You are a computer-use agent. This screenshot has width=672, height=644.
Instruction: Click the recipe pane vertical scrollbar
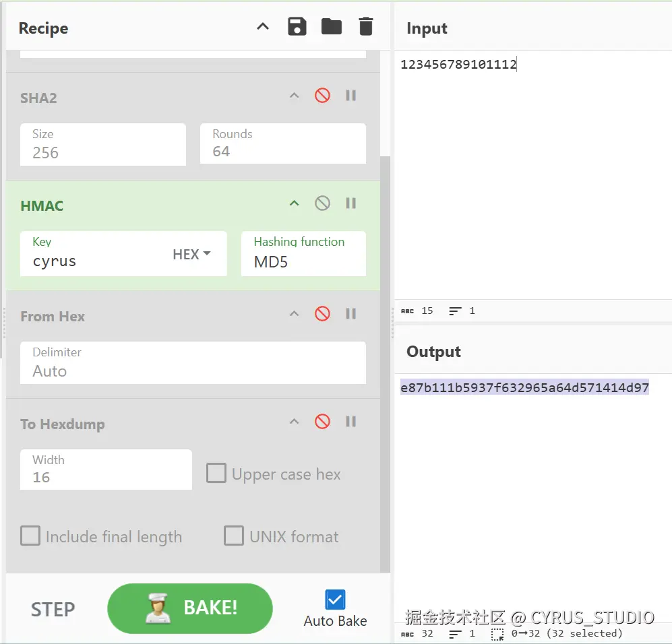tap(385, 364)
